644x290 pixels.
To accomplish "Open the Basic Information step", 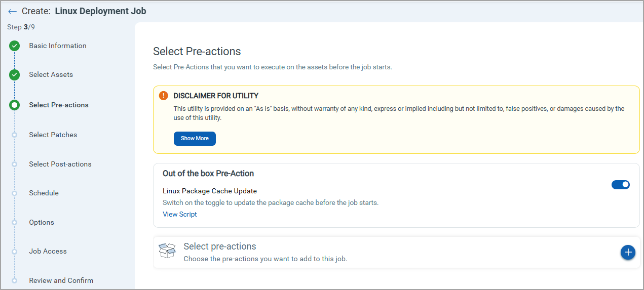I will coord(58,46).
